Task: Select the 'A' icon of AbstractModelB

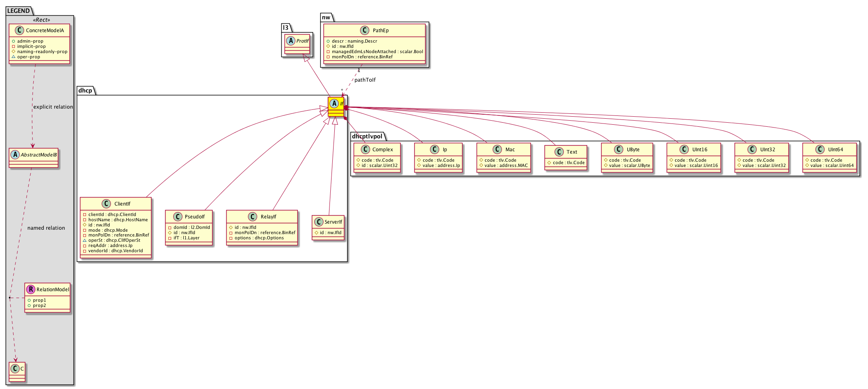Action: pyautogui.click(x=15, y=154)
